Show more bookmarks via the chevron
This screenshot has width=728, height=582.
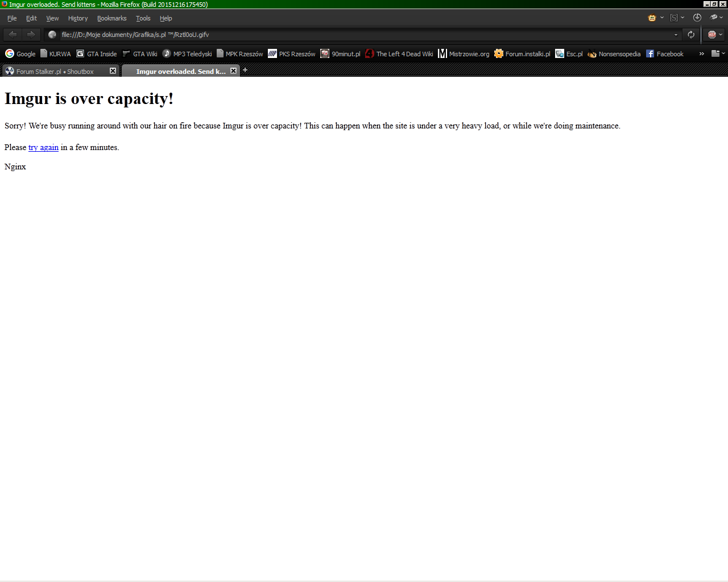point(701,54)
